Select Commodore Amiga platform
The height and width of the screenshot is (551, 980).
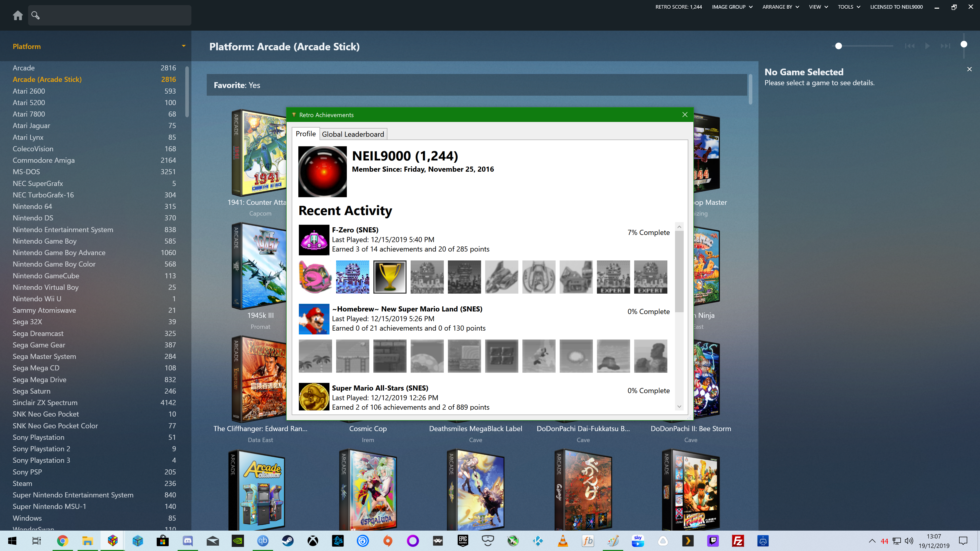click(x=94, y=160)
